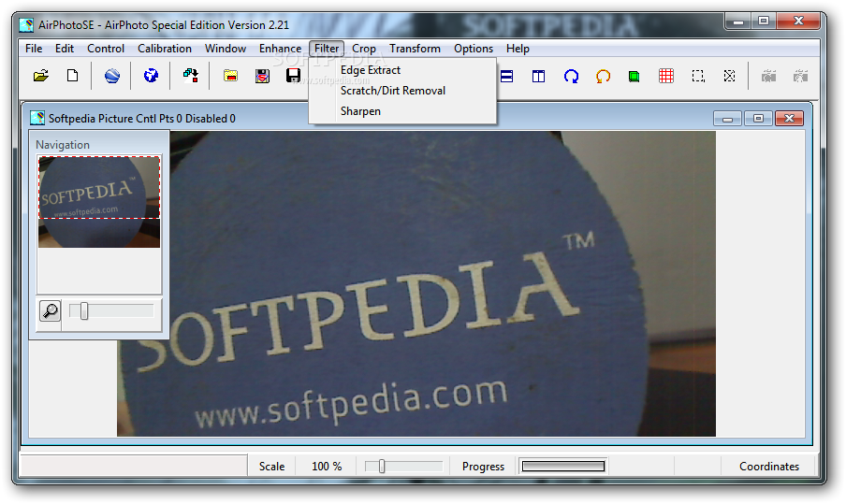Click the navigation thumbnail preview image
This screenshot has width=846, height=504.
[x=99, y=202]
